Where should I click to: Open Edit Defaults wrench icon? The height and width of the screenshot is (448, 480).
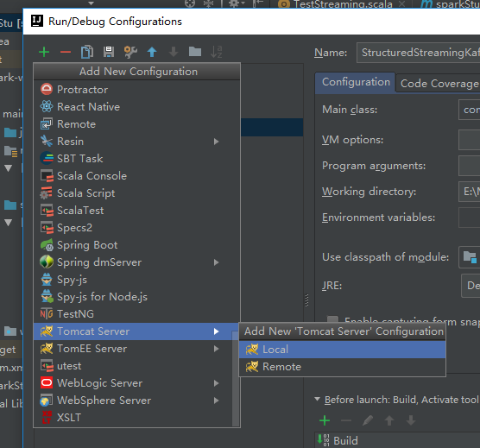pos(130,52)
